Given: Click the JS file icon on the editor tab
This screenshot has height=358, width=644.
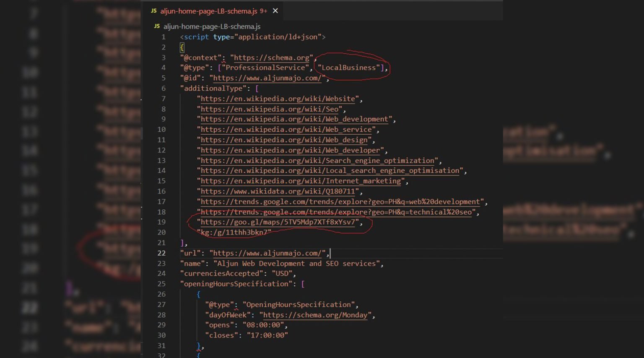Looking at the screenshot, I should [x=154, y=11].
